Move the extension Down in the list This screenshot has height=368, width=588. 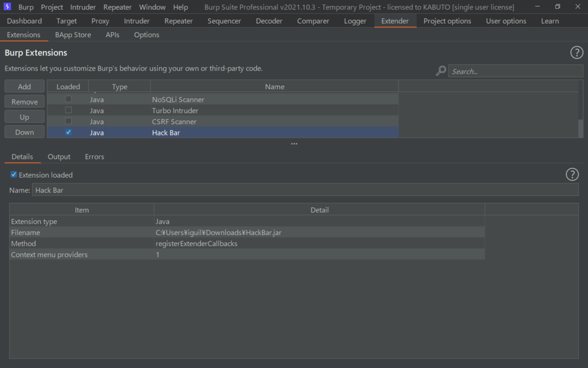pyautogui.click(x=24, y=132)
